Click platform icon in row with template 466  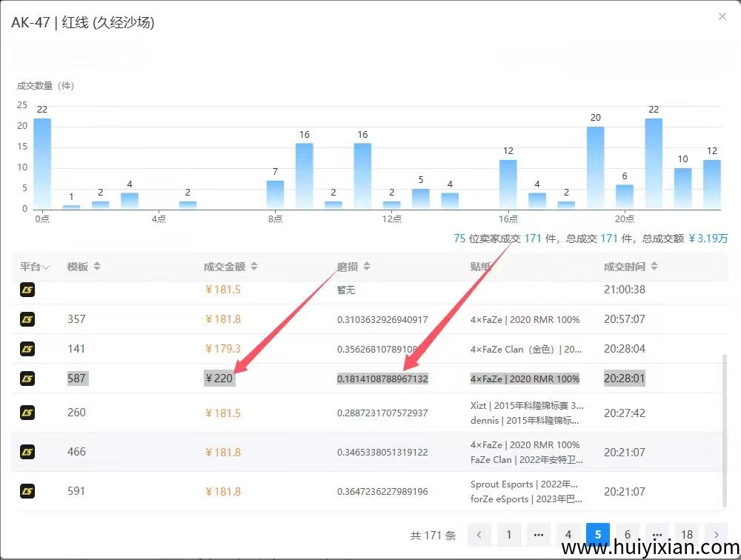[x=27, y=452]
